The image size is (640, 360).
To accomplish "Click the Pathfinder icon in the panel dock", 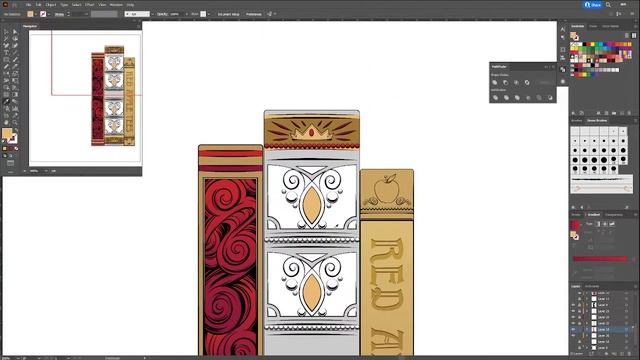I will 563,70.
